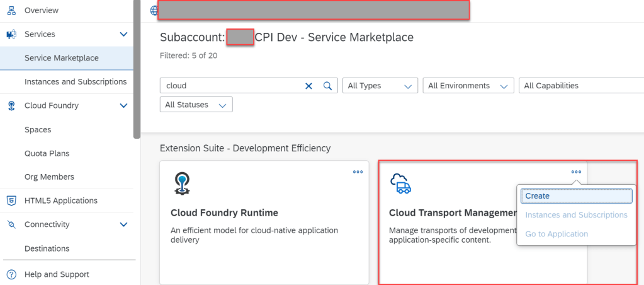Click the Connectivity plug icon
The image size is (644, 285).
pos(11,224)
